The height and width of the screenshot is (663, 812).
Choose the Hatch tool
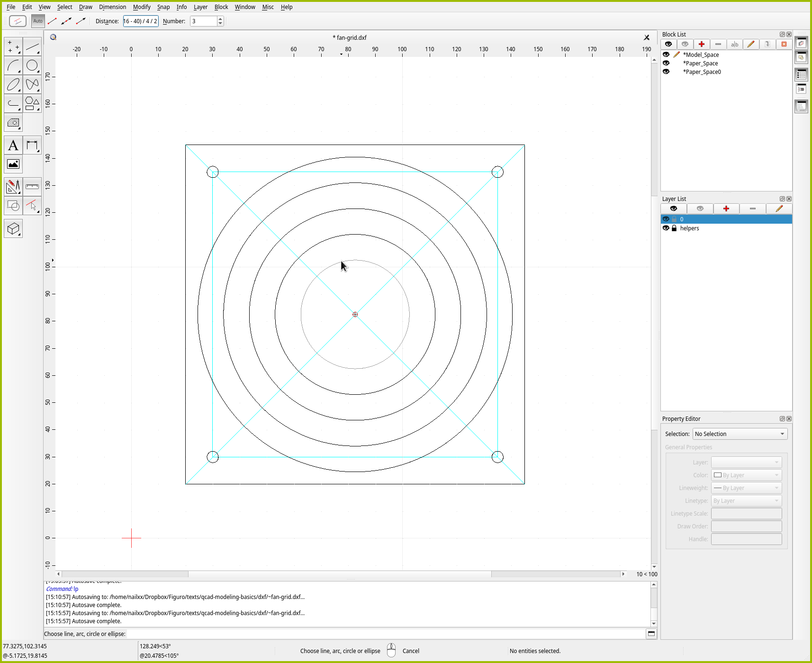13,123
